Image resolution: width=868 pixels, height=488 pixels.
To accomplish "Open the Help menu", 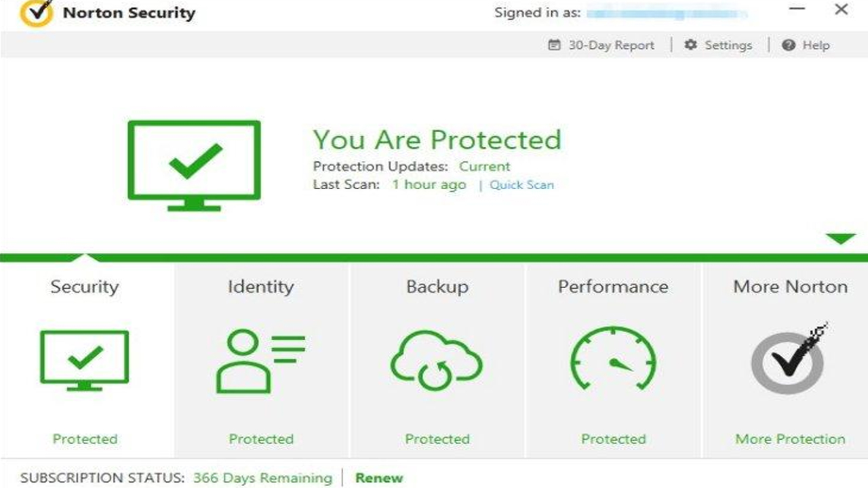I will click(806, 45).
